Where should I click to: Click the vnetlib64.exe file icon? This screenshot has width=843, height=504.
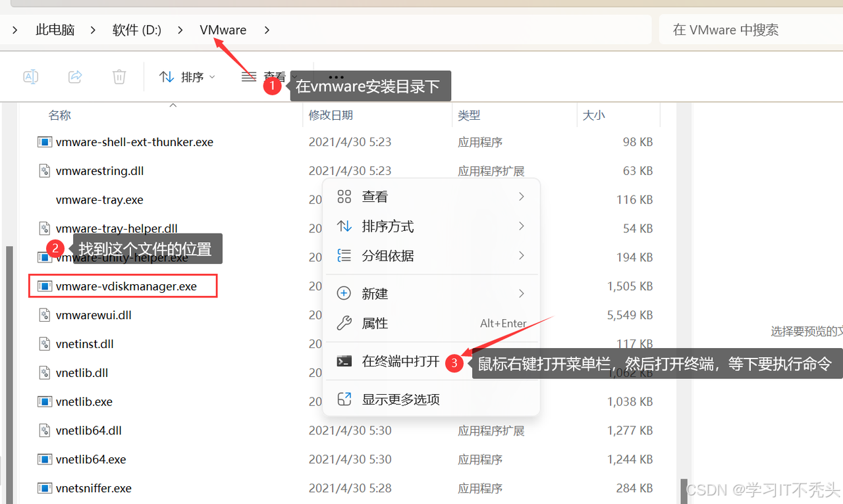[45, 459]
